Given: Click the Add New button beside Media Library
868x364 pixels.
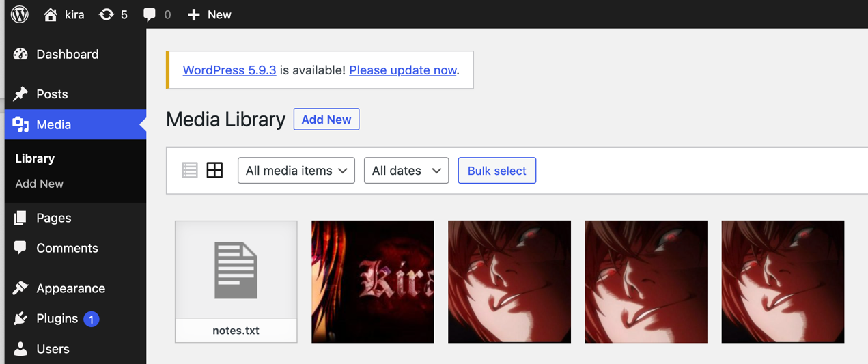Looking at the screenshot, I should tap(326, 120).
